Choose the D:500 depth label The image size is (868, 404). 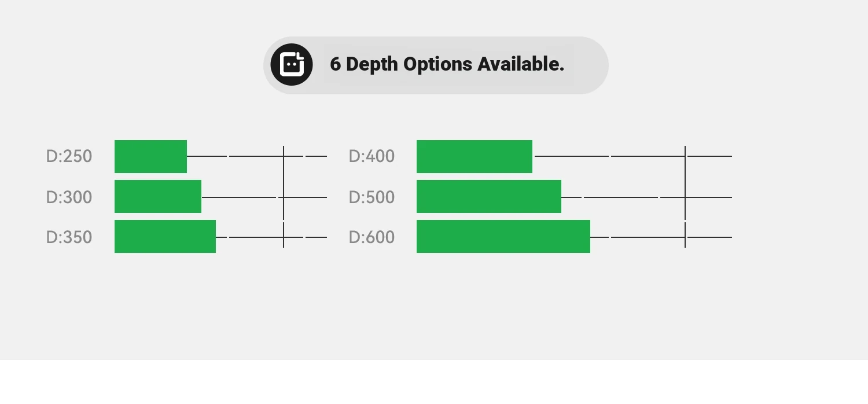point(372,197)
